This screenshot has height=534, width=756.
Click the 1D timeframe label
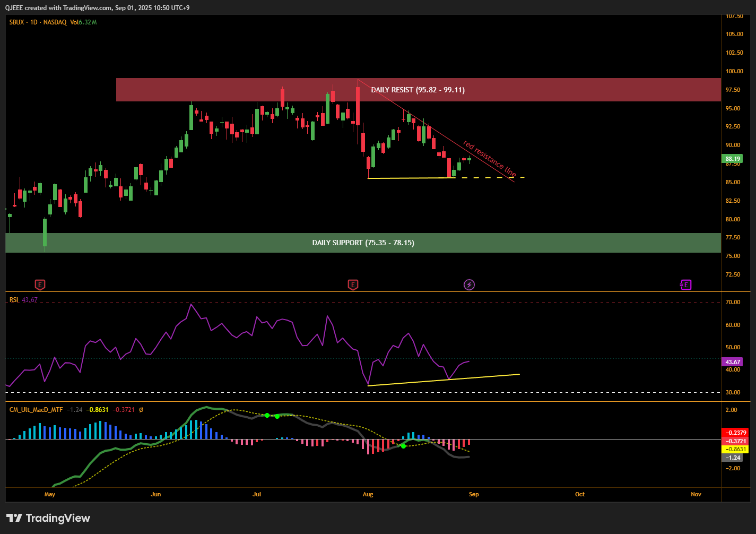point(34,22)
